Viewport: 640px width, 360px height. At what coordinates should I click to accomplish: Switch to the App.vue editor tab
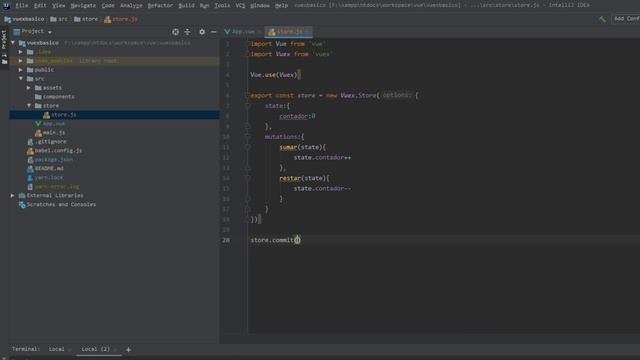(243, 32)
